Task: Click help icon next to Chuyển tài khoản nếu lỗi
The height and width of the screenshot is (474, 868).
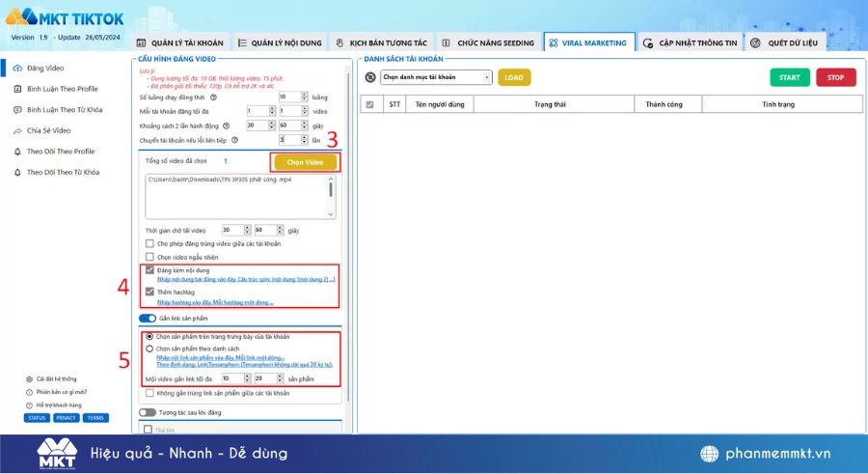Action: coord(234,140)
